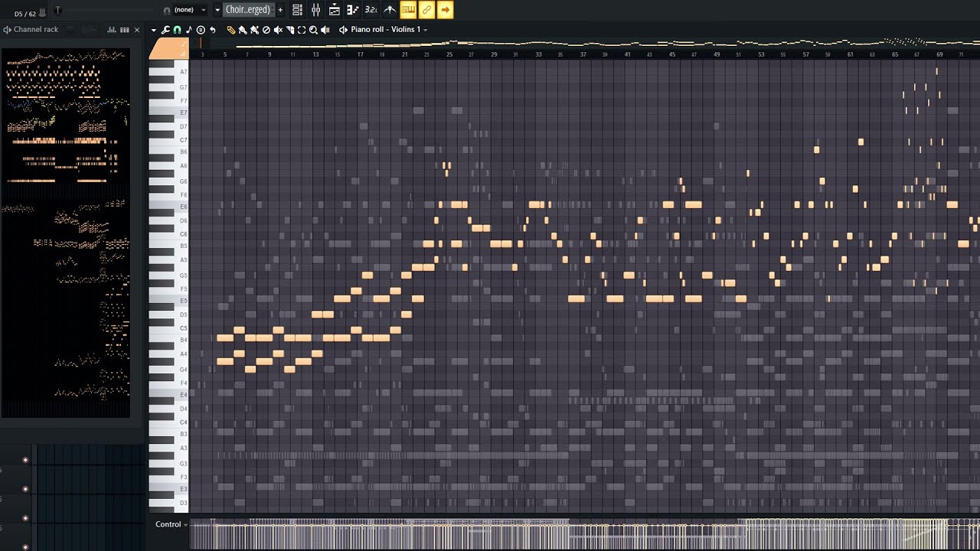
Task: Click bar 13 on the timeline ruler
Action: pyautogui.click(x=316, y=54)
